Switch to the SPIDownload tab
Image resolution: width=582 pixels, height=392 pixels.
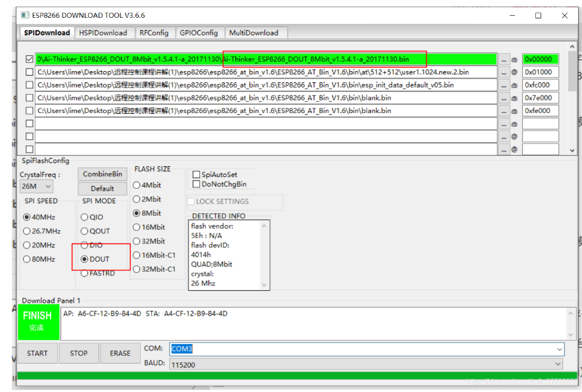tap(47, 33)
